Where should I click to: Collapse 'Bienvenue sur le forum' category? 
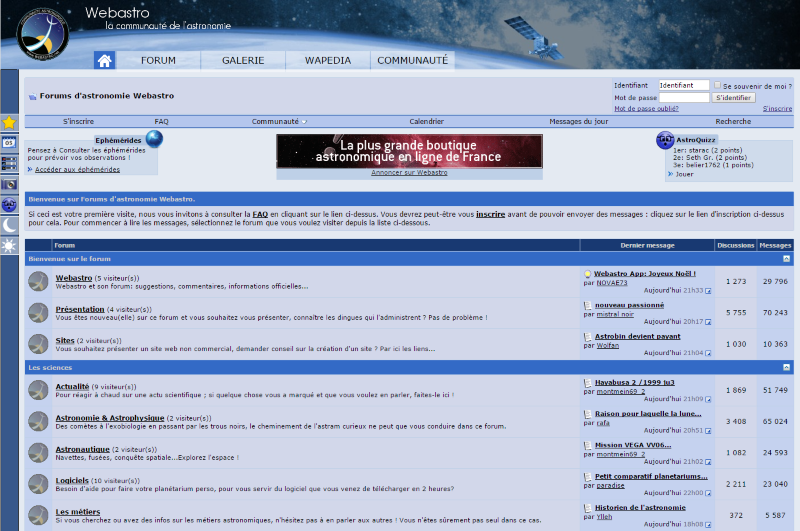786,259
